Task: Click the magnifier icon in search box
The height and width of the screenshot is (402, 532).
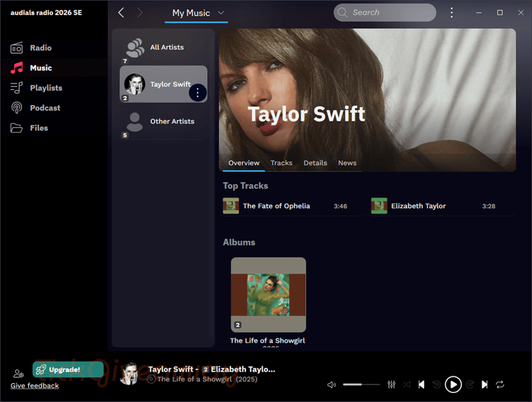Action: coord(342,12)
